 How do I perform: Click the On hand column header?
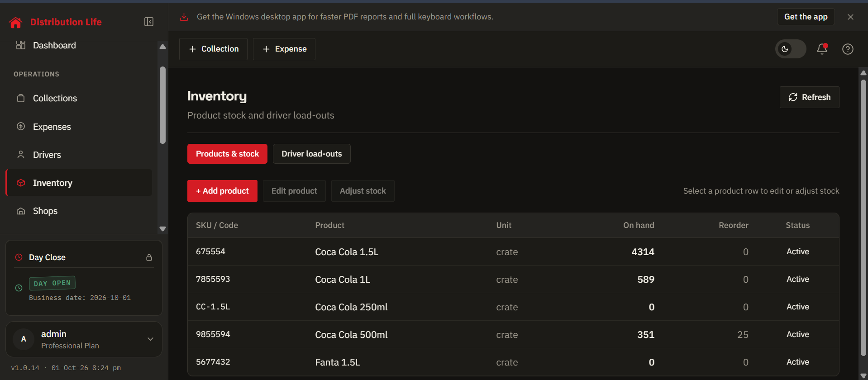639,225
